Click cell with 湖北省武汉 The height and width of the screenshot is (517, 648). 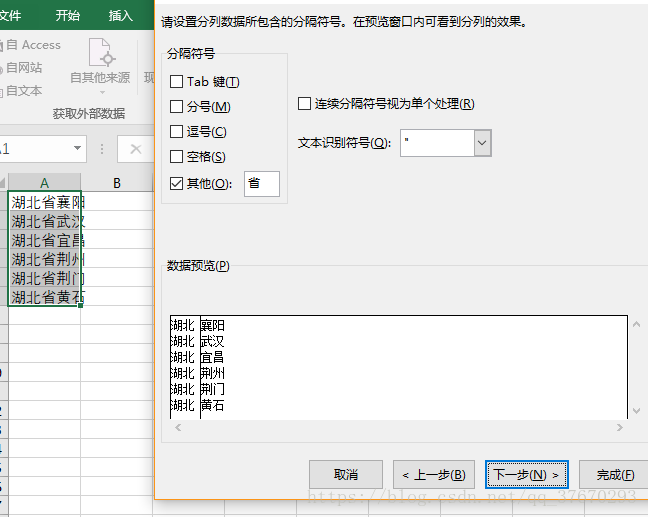point(44,221)
